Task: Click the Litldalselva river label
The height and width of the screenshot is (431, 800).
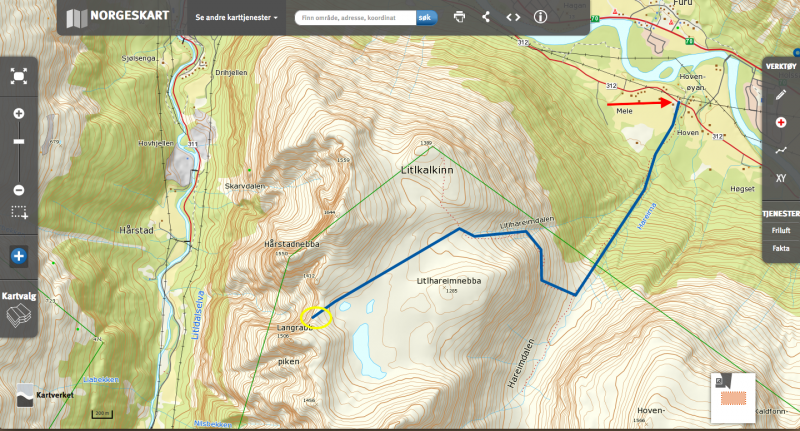Action: point(198,315)
